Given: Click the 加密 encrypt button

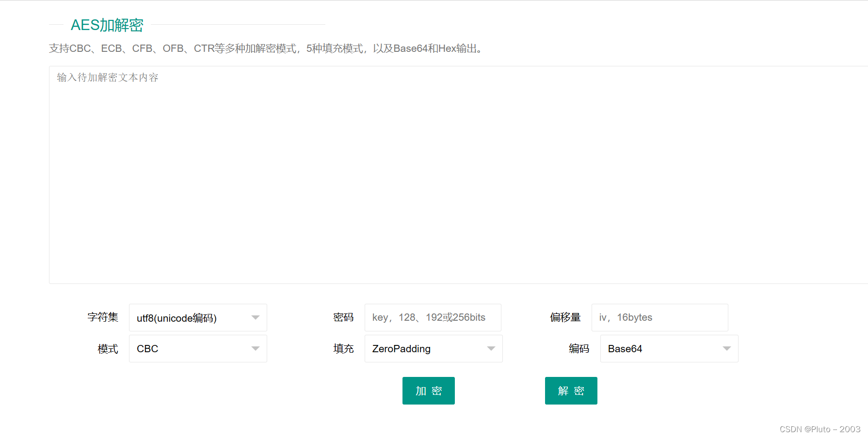Looking at the screenshot, I should pos(428,390).
